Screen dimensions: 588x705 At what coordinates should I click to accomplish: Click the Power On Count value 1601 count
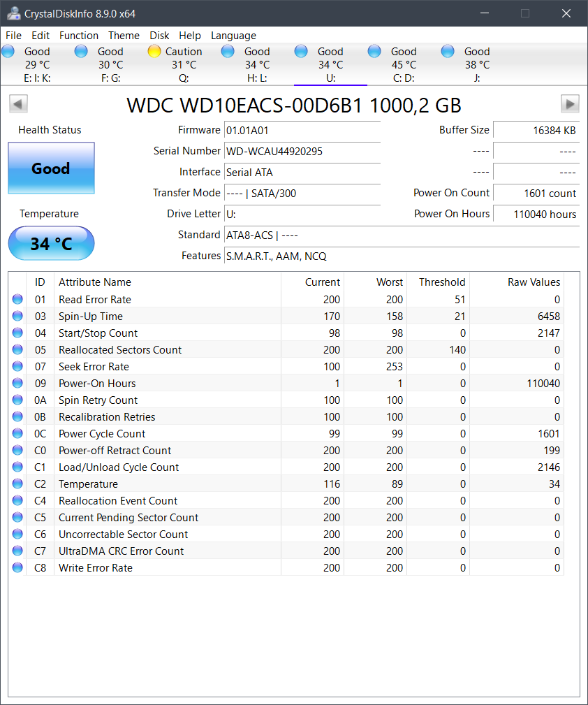coord(536,194)
